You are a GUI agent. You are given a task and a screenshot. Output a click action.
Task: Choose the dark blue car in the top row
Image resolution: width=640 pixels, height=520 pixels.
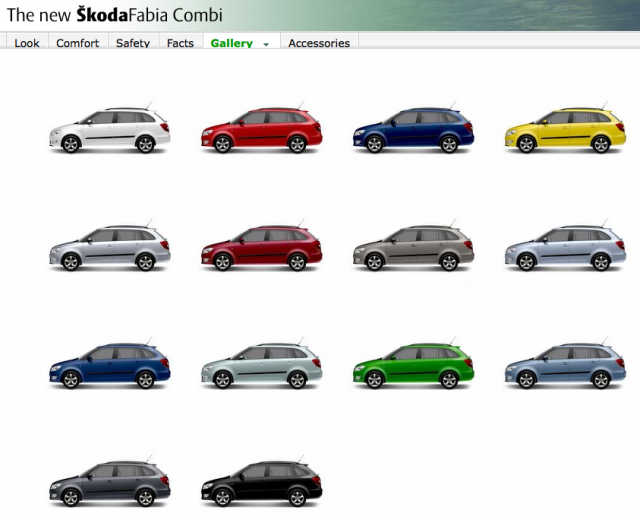413,128
